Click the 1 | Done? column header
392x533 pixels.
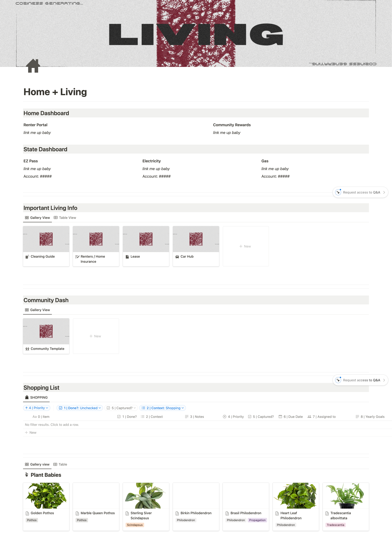coord(127,417)
